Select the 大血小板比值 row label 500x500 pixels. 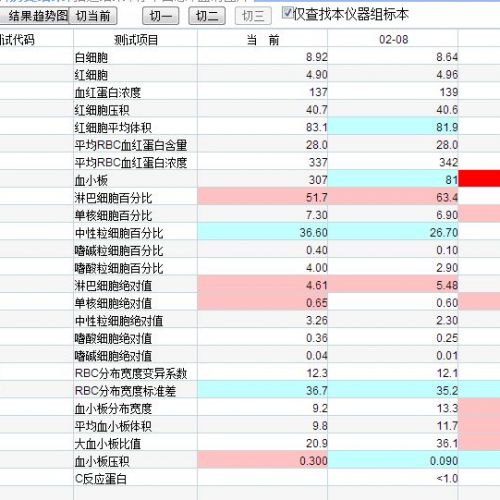pyautogui.click(x=108, y=444)
